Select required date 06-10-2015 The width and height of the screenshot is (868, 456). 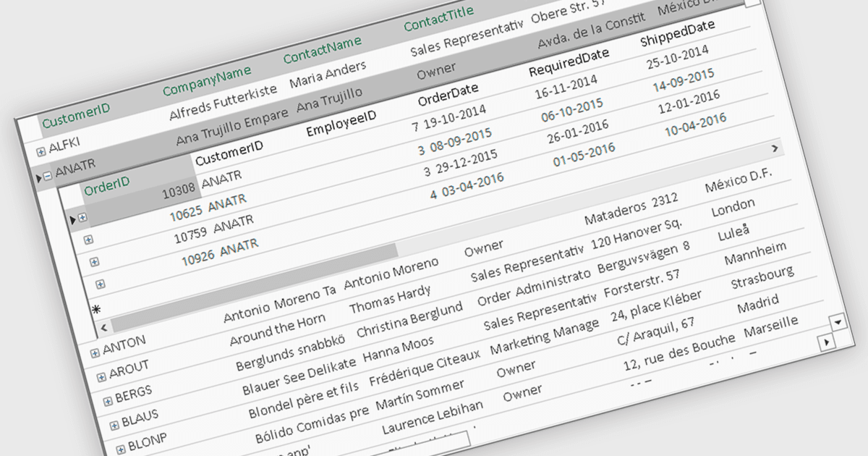point(572,110)
